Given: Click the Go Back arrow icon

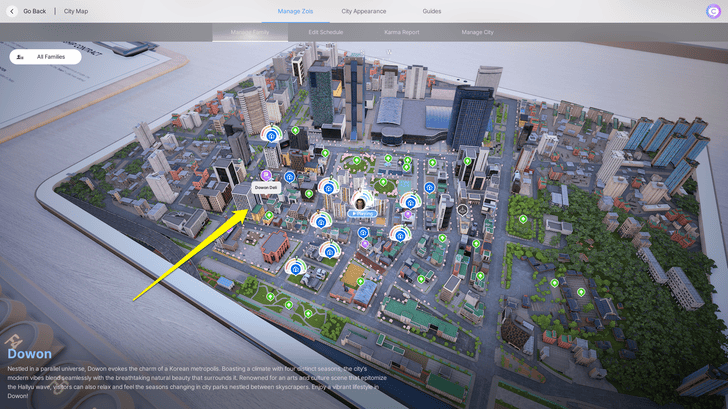Looking at the screenshot, I should pyautogui.click(x=13, y=11).
